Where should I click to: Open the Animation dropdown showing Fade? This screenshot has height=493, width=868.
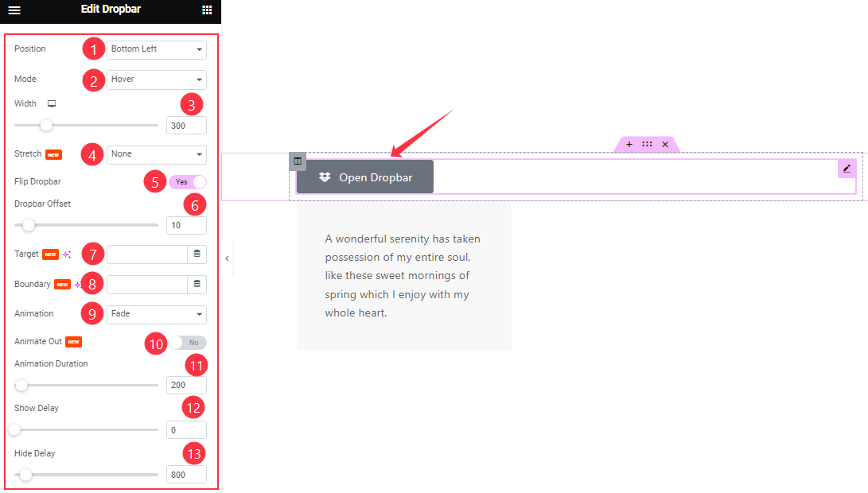[156, 314]
